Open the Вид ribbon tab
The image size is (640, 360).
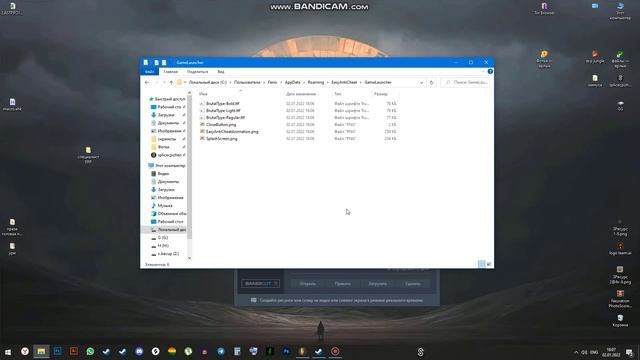pyautogui.click(x=221, y=72)
